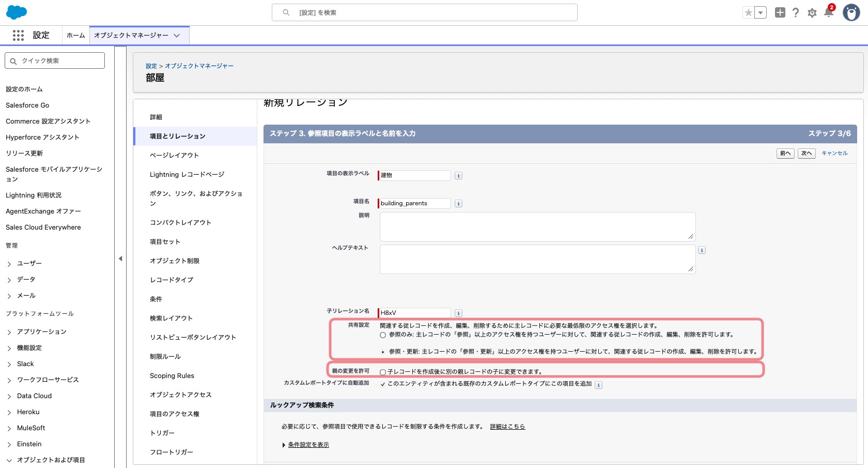868x468 pixels.
Task: Open the favorites list dropdown arrow
Action: click(x=761, y=13)
